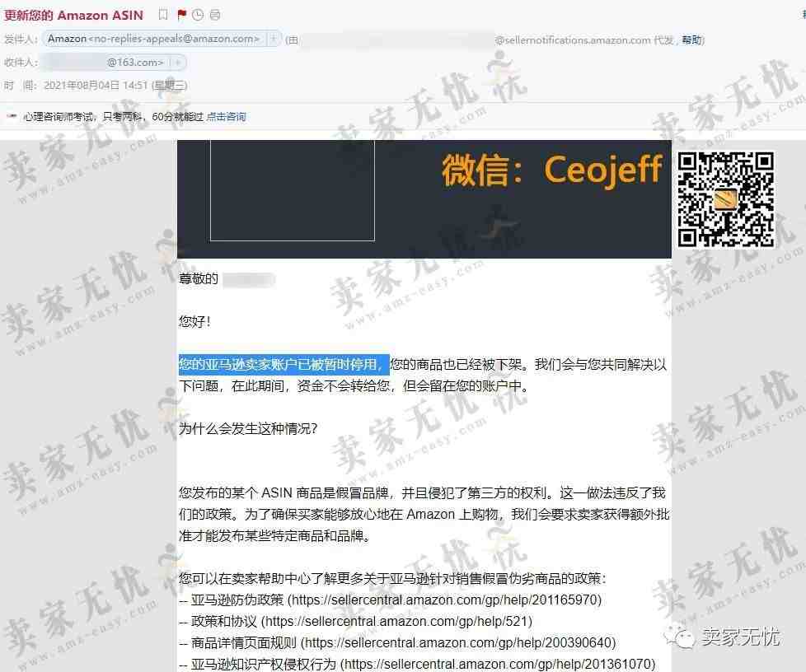806x672 pixels.
Task: Click the line 为什么会发生这种情况?
Action: (x=248, y=428)
